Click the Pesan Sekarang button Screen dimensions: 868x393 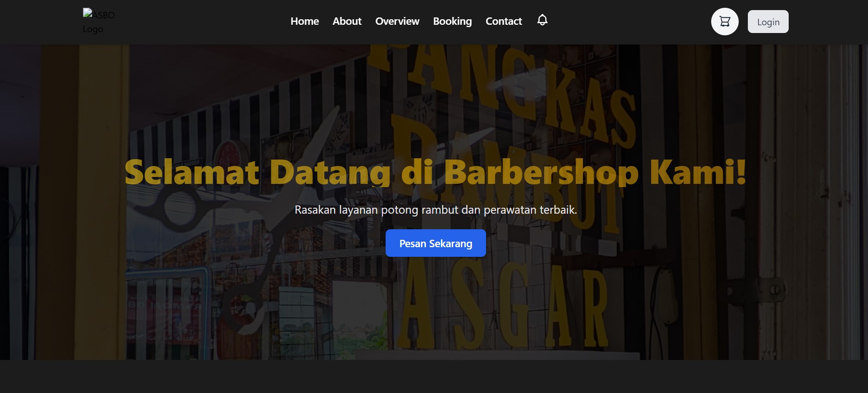[x=436, y=243]
